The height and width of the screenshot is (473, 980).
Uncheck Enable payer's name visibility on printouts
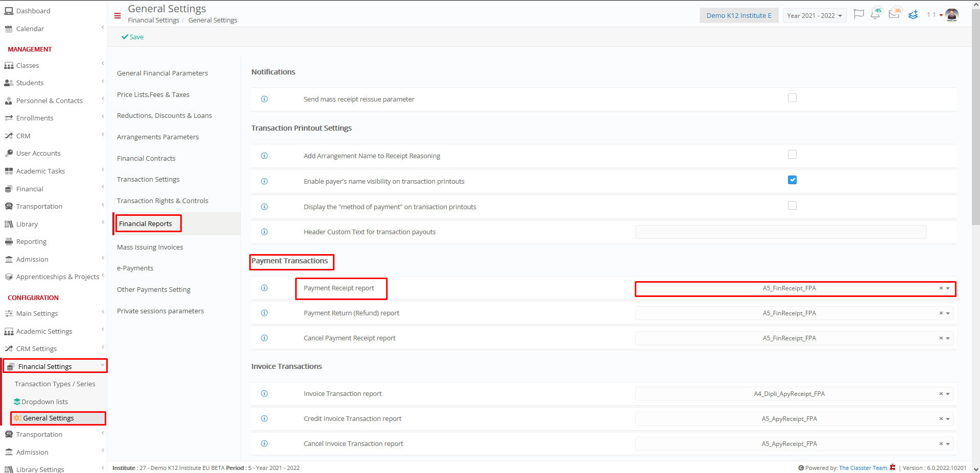[x=792, y=180]
